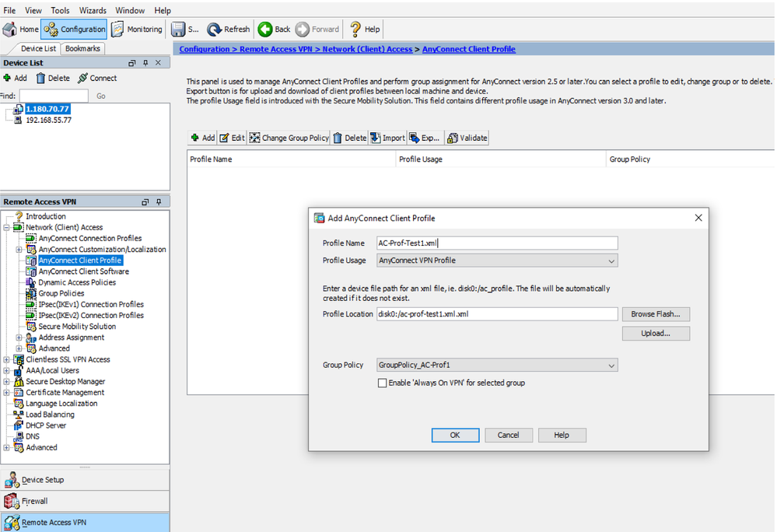Image resolution: width=777 pixels, height=532 pixels.
Task: Open the Monitoring view
Action: pos(137,30)
